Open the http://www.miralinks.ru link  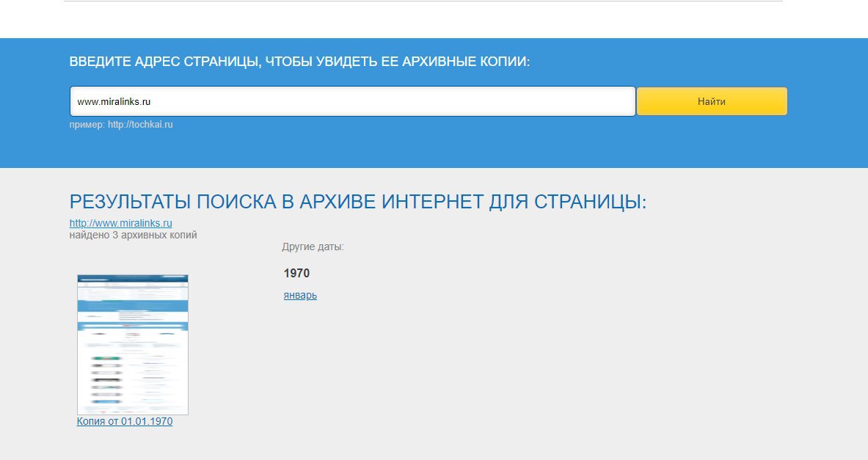(x=120, y=223)
